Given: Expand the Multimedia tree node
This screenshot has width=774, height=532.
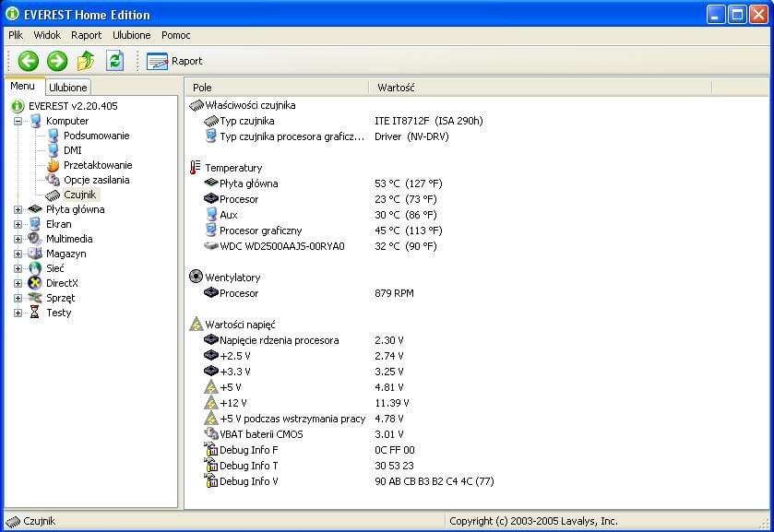Looking at the screenshot, I should 18,240.
